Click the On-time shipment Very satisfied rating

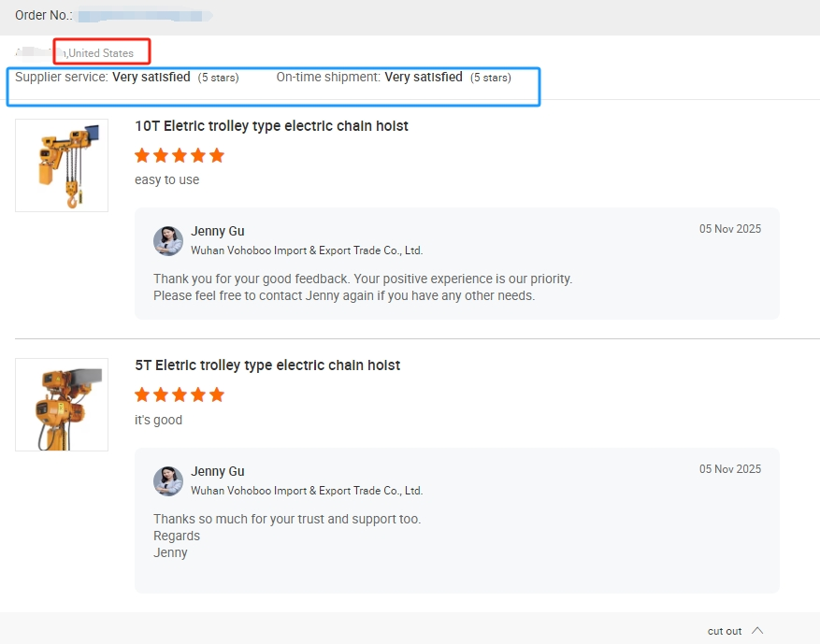click(x=423, y=78)
